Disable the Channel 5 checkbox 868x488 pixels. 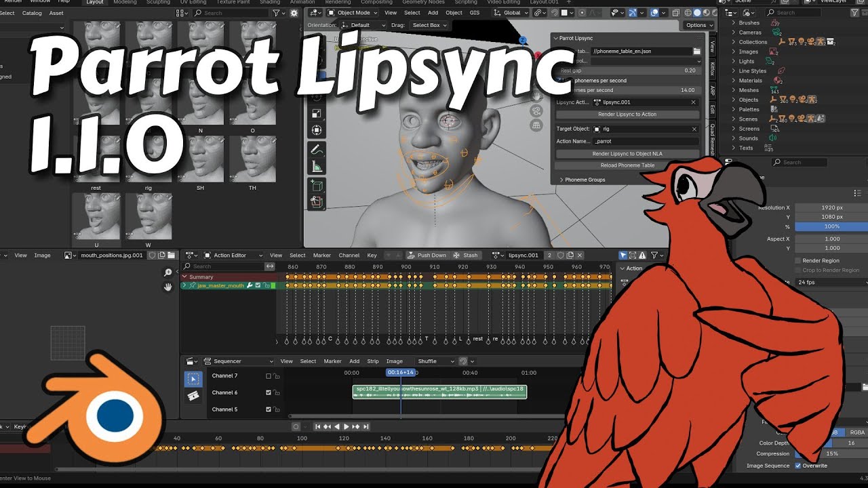coord(269,409)
